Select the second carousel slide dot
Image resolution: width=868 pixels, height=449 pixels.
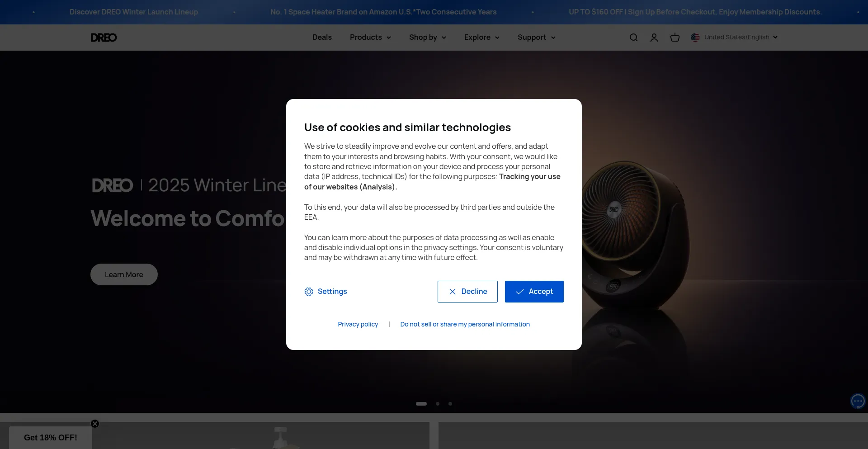438,404
